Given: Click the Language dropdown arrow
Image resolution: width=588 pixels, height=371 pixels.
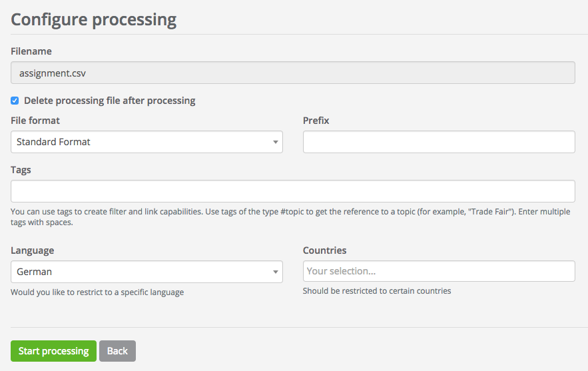Looking at the screenshot, I should pos(275,272).
